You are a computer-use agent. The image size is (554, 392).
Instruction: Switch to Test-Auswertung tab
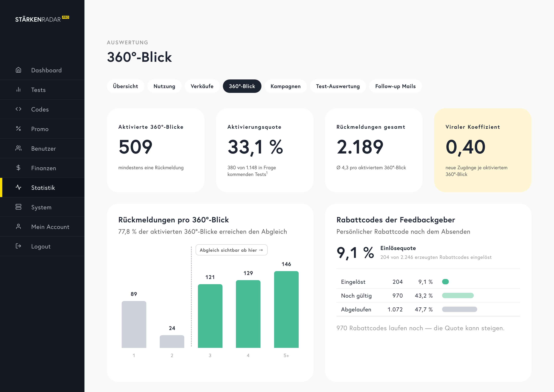coord(338,86)
